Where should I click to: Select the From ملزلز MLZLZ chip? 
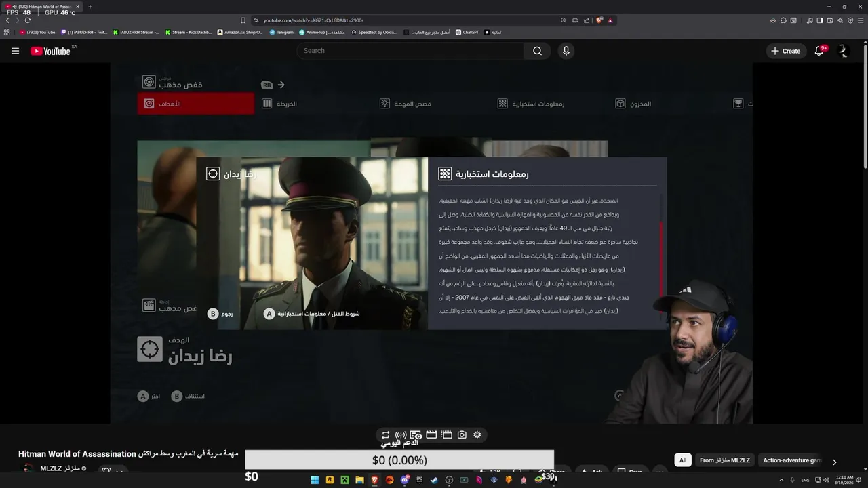[725, 460]
